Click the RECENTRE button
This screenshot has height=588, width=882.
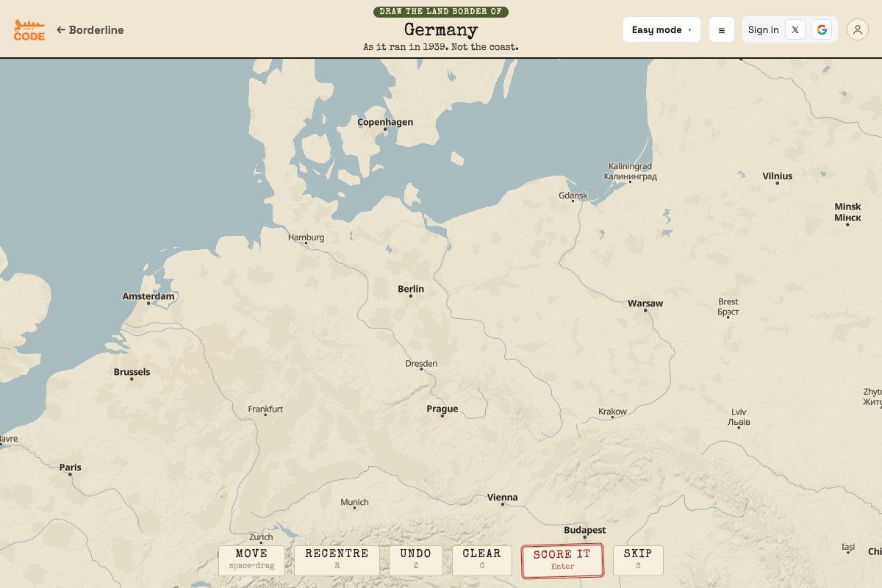337,560
